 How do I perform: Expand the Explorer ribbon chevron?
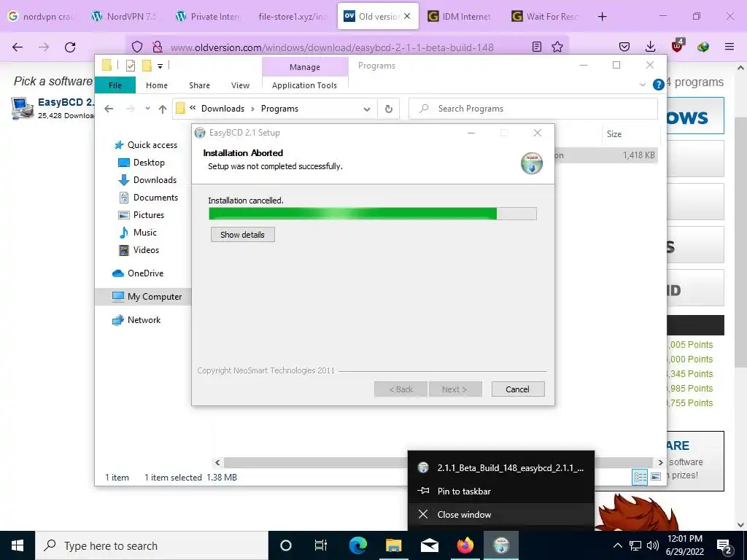642,85
